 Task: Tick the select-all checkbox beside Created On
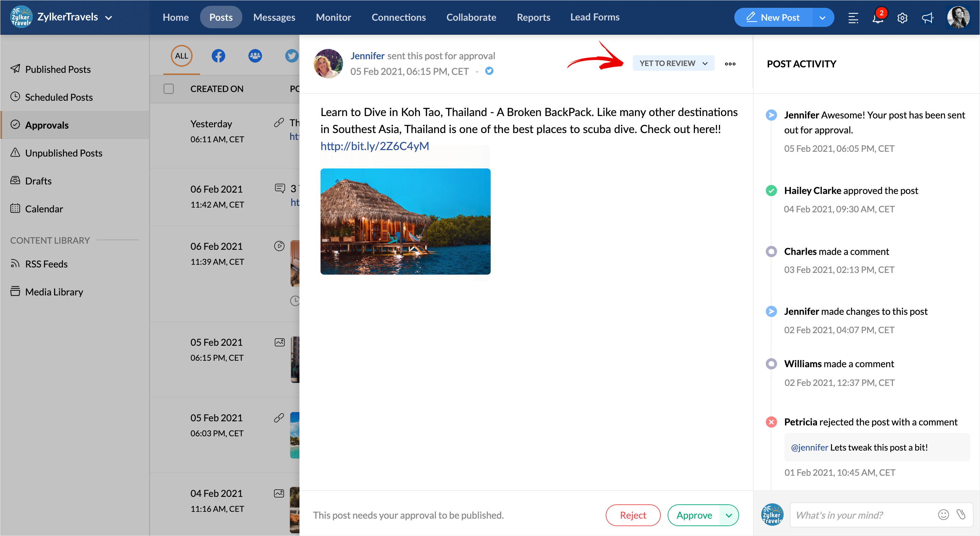[x=168, y=88]
